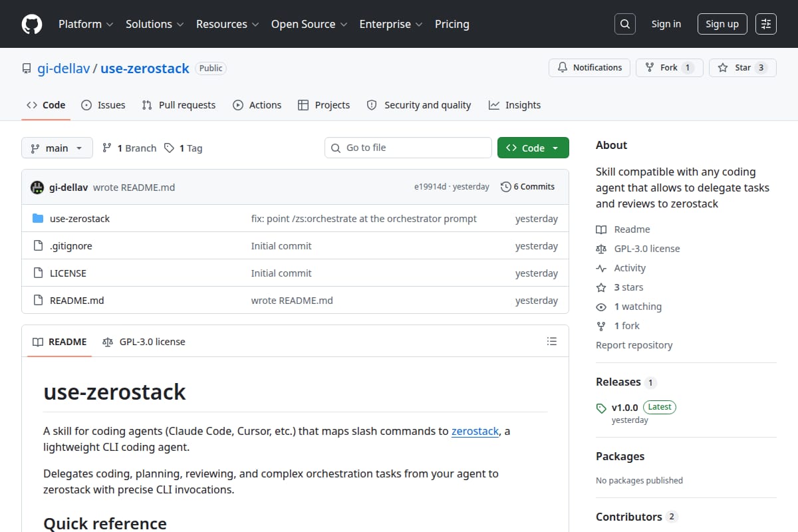
Task: Switch to the Insights tab
Action: (x=515, y=105)
